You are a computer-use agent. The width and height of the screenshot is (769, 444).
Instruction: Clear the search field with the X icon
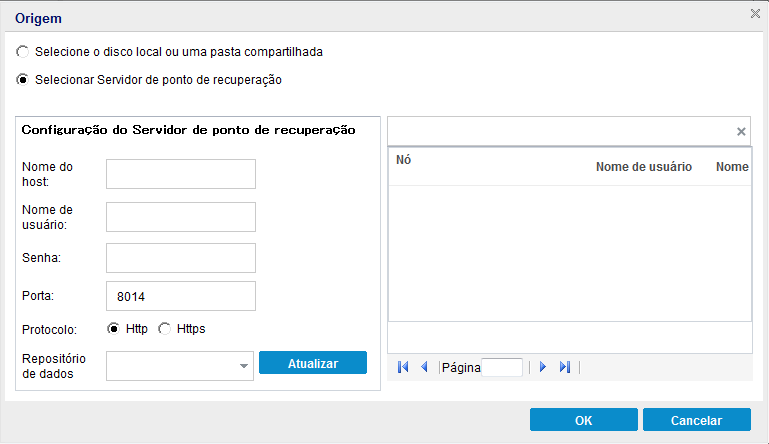pyautogui.click(x=741, y=131)
